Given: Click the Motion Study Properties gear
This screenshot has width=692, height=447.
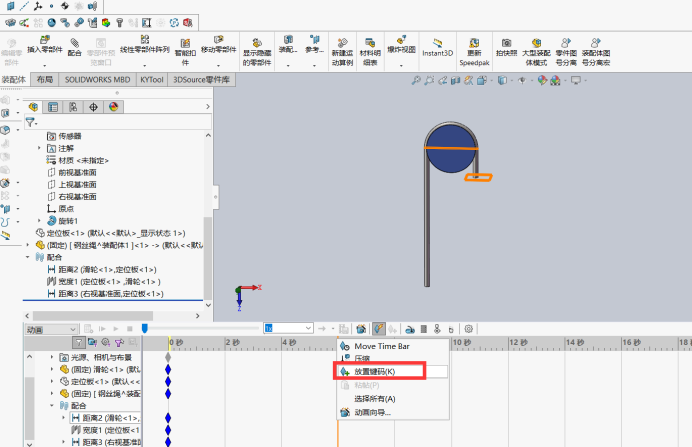Looking at the screenshot, I should coord(469,329).
